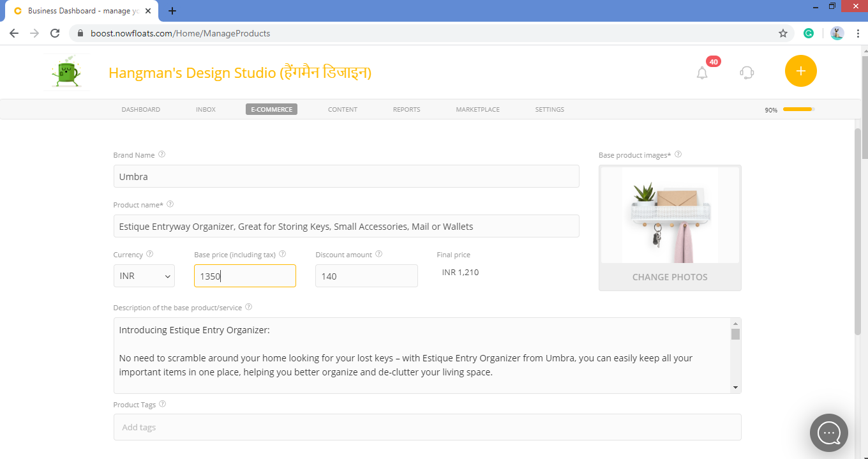Open the Chrome profile avatar
The width and height of the screenshot is (868, 459).
coord(837,33)
